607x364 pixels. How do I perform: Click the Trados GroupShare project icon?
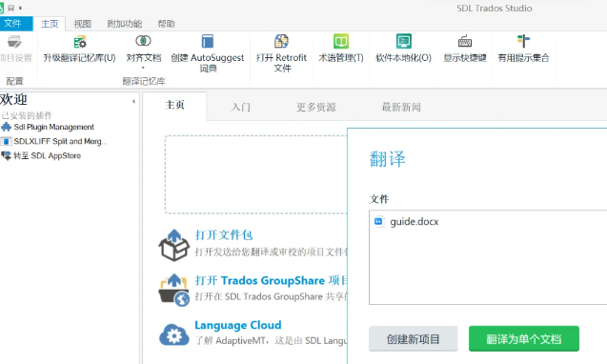click(173, 290)
